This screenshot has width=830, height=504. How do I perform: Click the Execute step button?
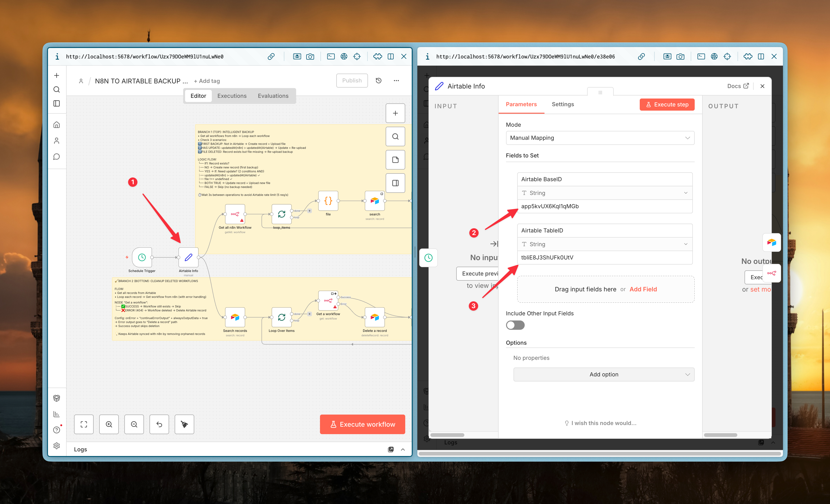point(667,104)
